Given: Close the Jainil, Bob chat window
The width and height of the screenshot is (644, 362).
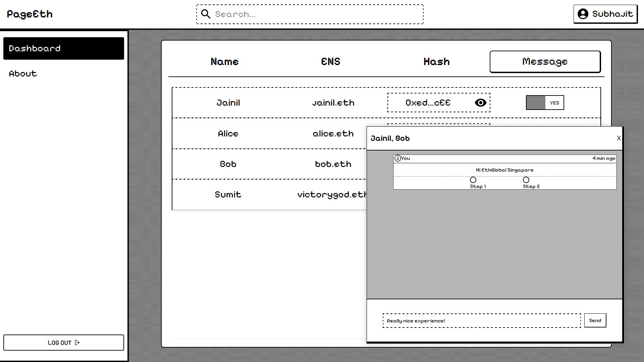Looking at the screenshot, I should [619, 138].
